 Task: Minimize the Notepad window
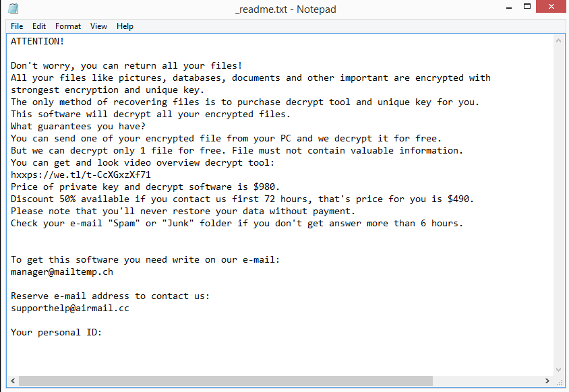click(509, 7)
